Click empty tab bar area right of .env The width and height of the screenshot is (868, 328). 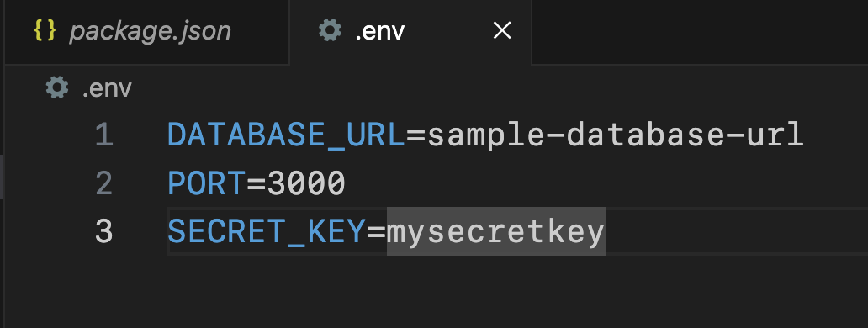click(x=700, y=31)
